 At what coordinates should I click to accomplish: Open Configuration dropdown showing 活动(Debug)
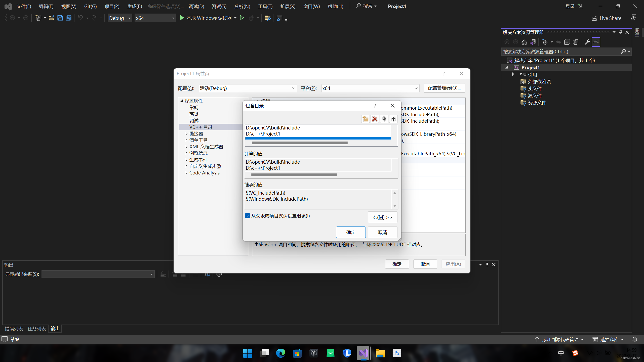pos(248,88)
